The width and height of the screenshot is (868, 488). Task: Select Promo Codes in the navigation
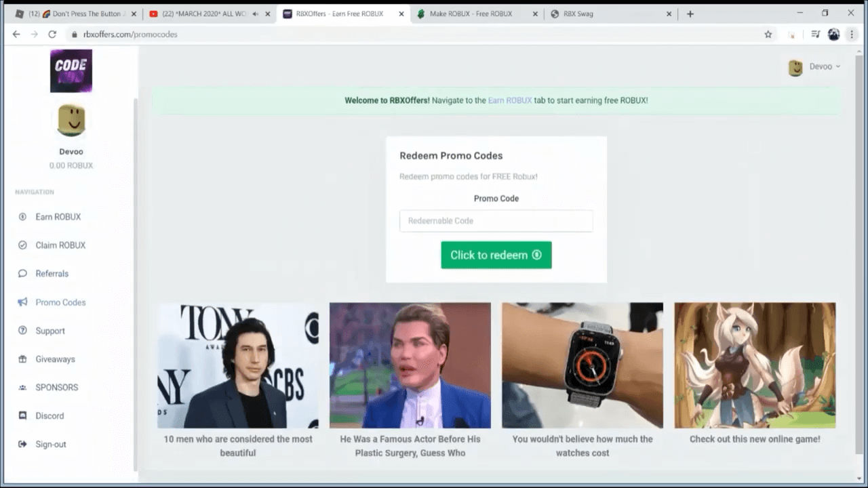(x=60, y=302)
